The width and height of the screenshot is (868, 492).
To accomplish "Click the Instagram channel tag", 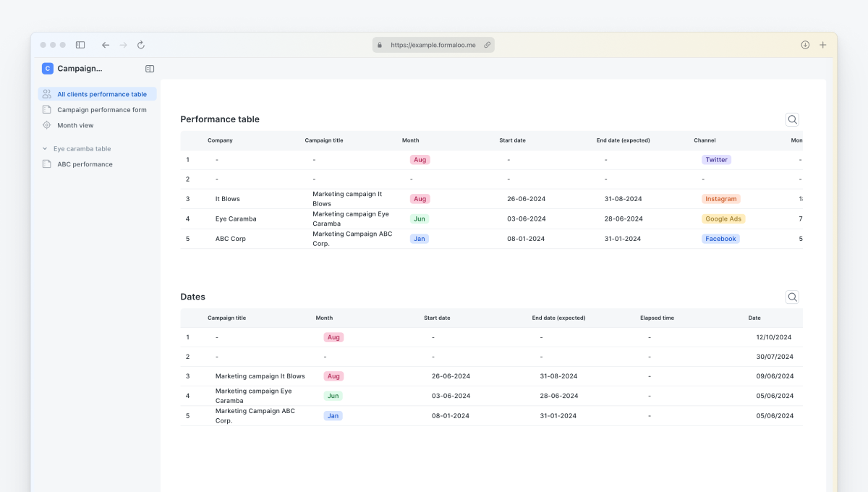I will tap(720, 199).
